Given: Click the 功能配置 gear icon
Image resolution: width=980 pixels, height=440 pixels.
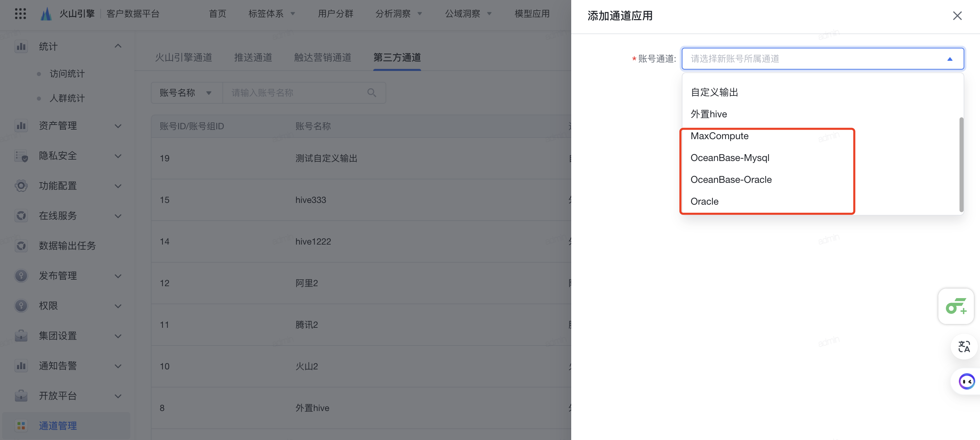Looking at the screenshot, I should (x=21, y=186).
